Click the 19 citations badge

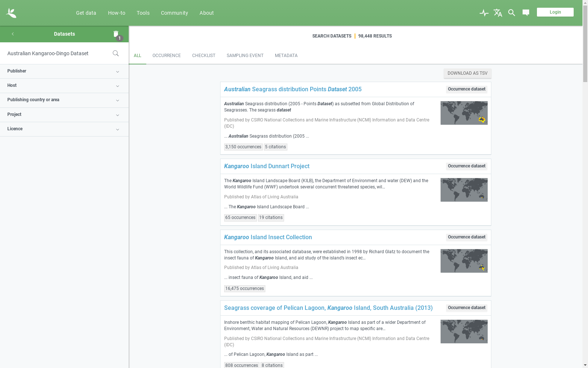271,217
